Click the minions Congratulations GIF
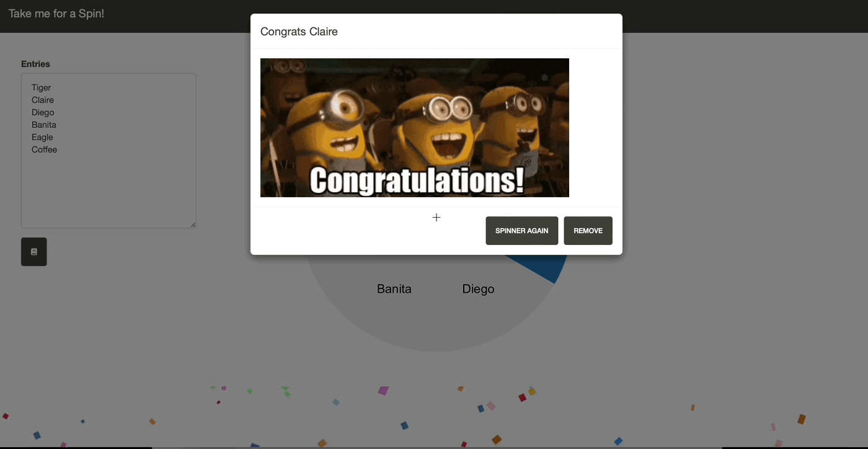Viewport: 868px width, 449px height. coord(415,128)
